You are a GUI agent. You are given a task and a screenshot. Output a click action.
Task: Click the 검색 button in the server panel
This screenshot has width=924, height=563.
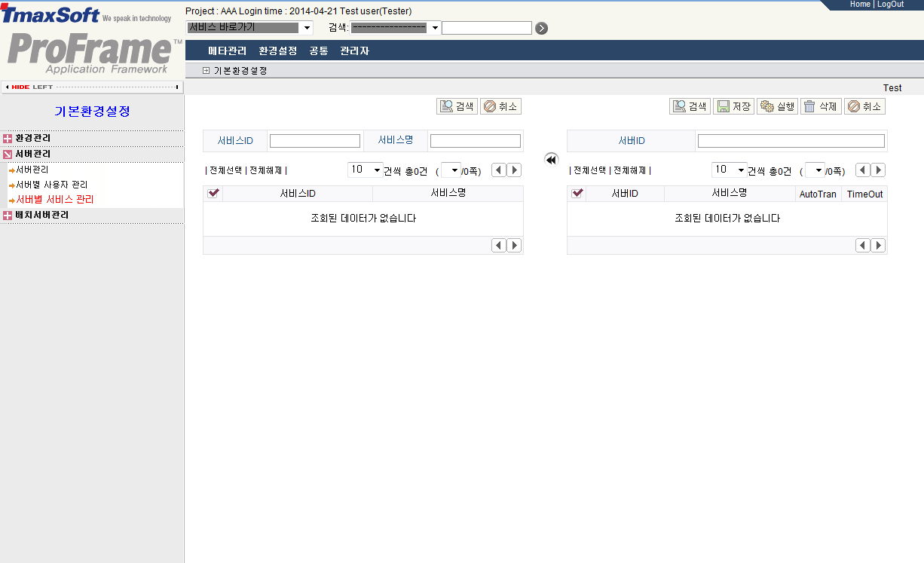click(x=690, y=107)
